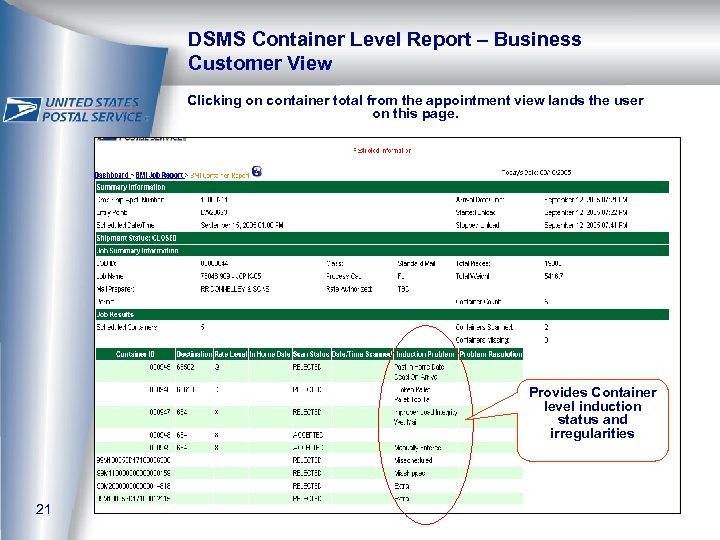This screenshot has width=720, height=540.
Task: Click the 'Standard Mail' class value
Action: point(416,264)
